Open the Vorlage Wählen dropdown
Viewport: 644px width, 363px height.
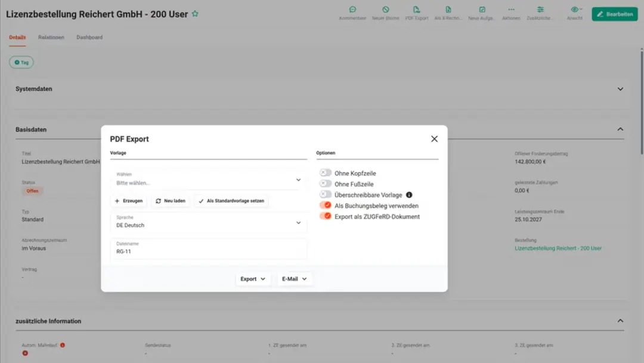click(208, 179)
